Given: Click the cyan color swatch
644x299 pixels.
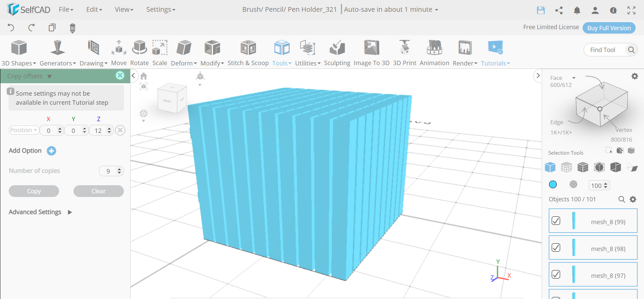Looking at the screenshot, I should (553, 184).
